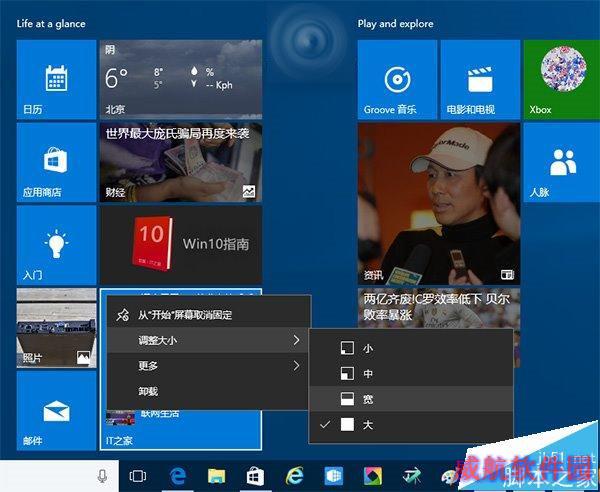Click the large size icon
The image size is (600, 492).
click(x=347, y=425)
